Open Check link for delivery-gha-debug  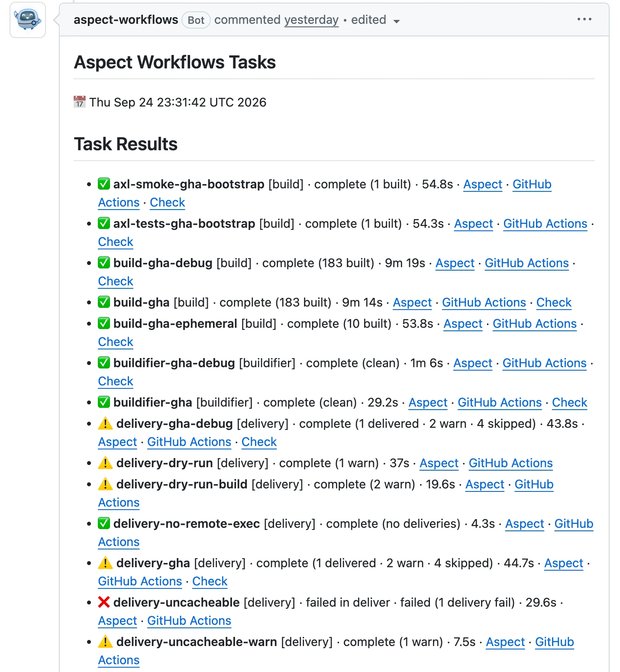259,442
